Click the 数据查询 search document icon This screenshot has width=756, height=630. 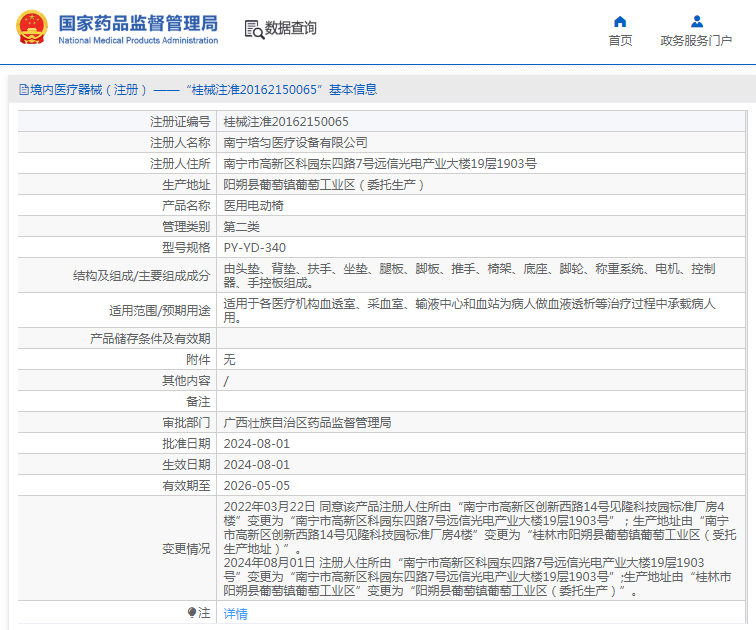[x=254, y=29]
